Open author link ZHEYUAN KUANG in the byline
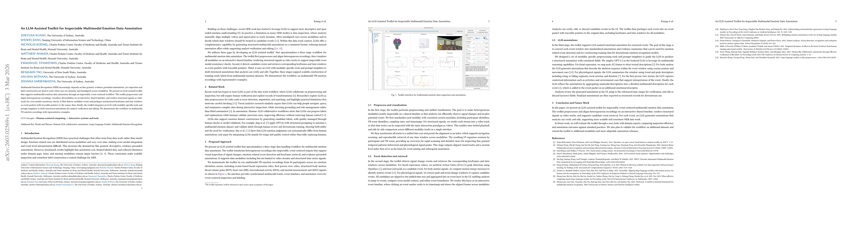The height and width of the screenshot is (225, 868). (x=33, y=35)
